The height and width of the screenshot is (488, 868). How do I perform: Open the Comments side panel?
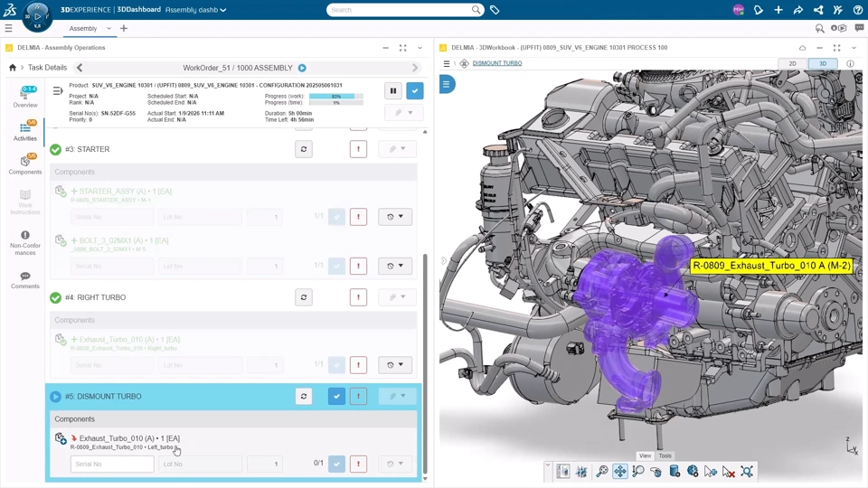point(25,280)
